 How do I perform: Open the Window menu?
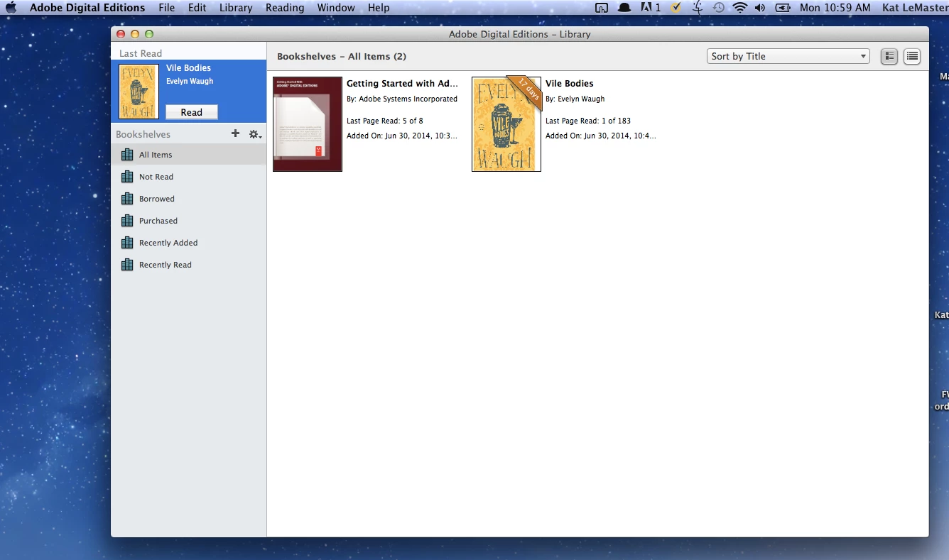(336, 8)
